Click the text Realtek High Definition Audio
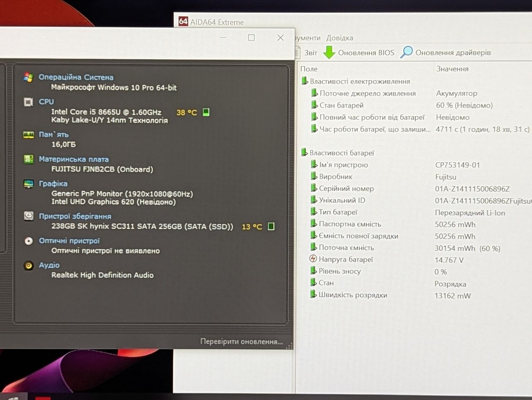 click(x=103, y=275)
